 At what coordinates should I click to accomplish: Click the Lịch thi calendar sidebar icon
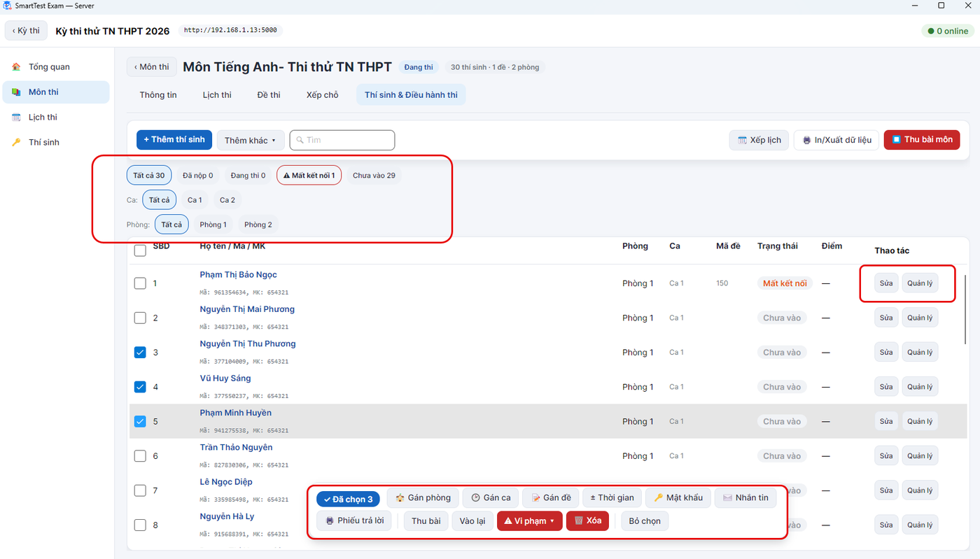[17, 118]
